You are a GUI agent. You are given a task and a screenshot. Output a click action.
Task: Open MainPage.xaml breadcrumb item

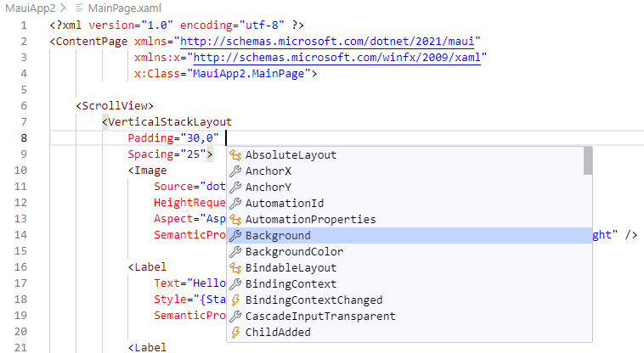pyautogui.click(x=124, y=8)
